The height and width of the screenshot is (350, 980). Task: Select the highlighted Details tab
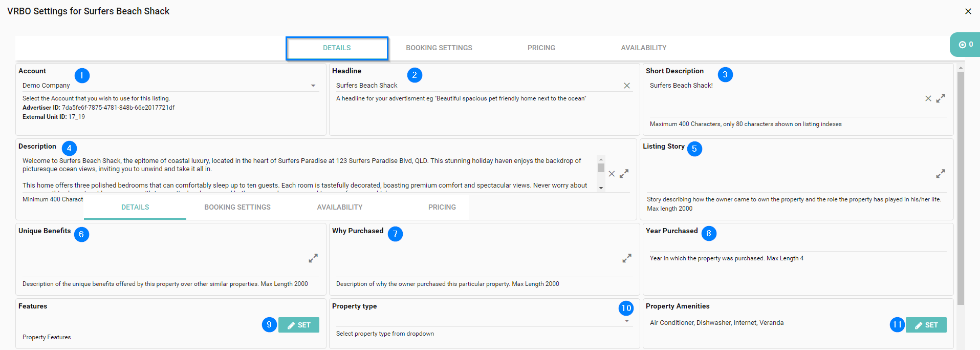pyautogui.click(x=337, y=48)
